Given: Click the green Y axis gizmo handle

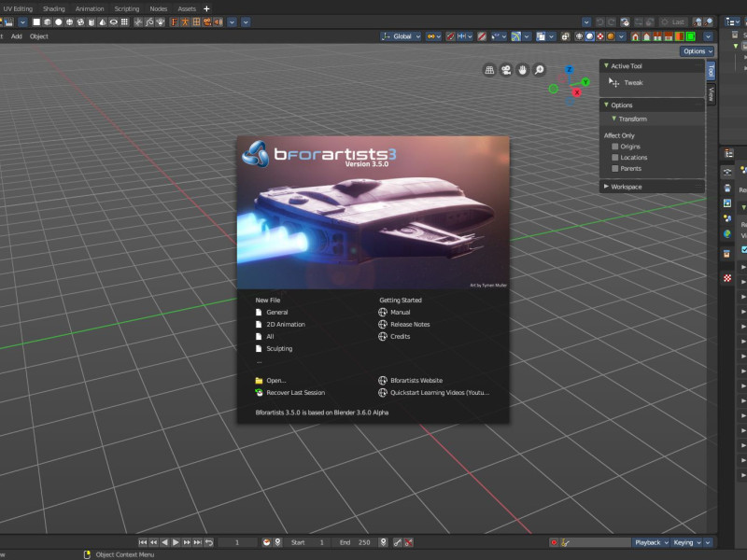Looking at the screenshot, I should pos(585,82).
